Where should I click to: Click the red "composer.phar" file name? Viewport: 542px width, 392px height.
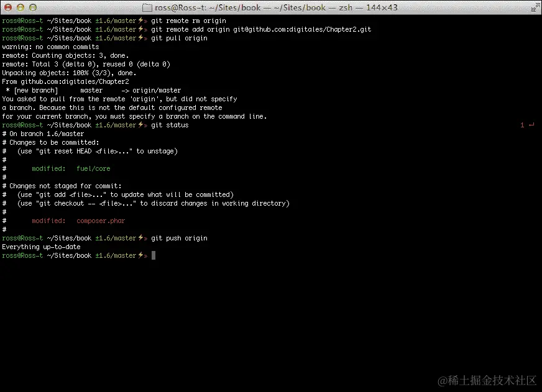101,221
